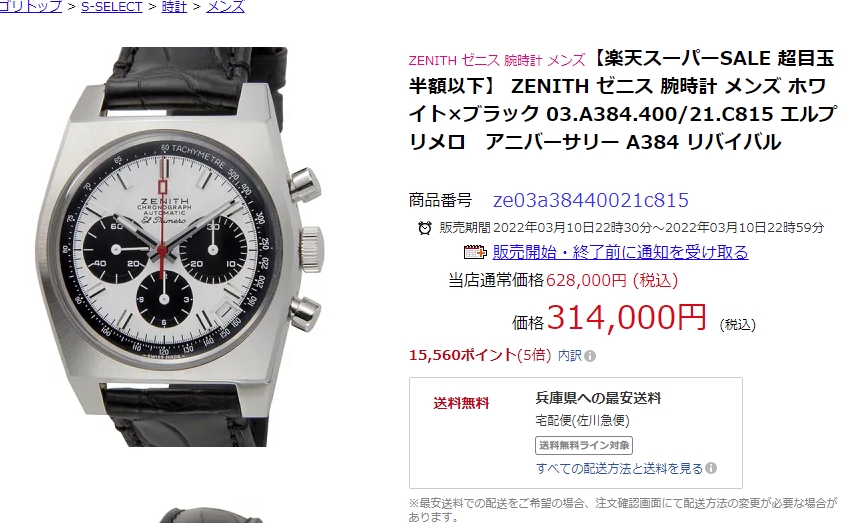This screenshot has width=854, height=523.
Task: Click the calendar notification icon
Action: click(x=475, y=252)
